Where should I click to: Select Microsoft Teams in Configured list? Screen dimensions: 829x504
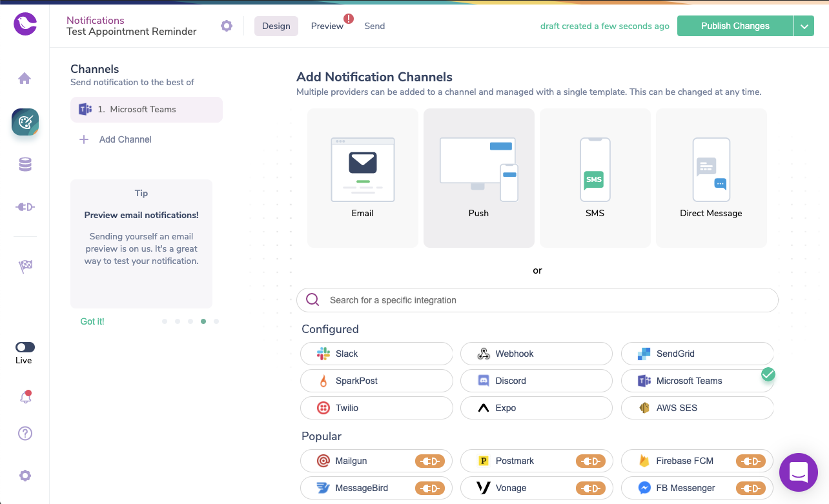[697, 381]
